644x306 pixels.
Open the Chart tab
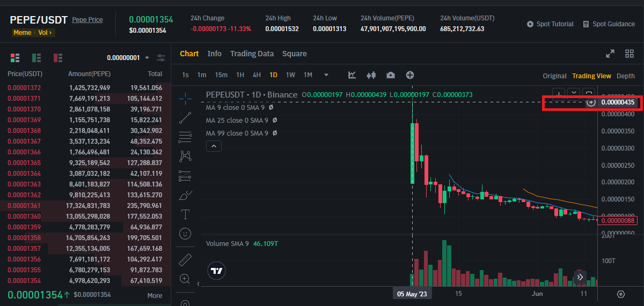[x=189, y=54]
